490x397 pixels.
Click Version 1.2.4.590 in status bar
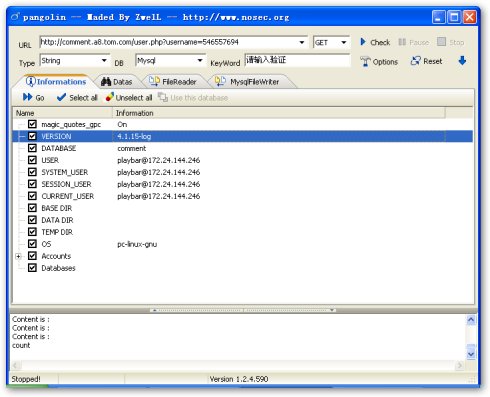point(239,379)
